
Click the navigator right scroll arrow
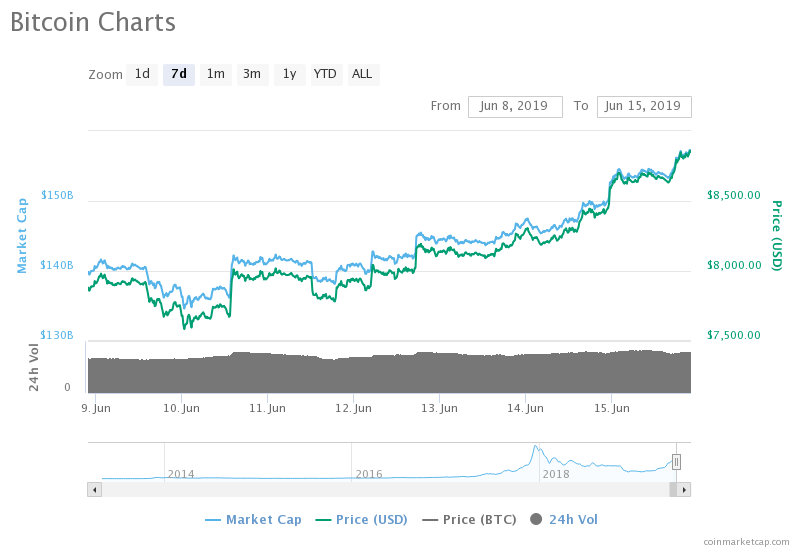click(x=684, y=490)
